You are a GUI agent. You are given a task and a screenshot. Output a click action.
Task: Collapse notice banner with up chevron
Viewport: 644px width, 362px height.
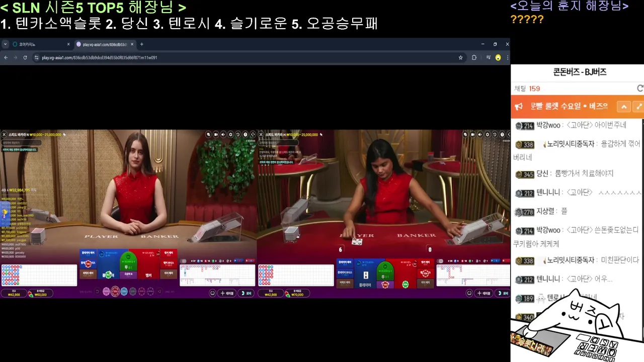click(624, 107)
